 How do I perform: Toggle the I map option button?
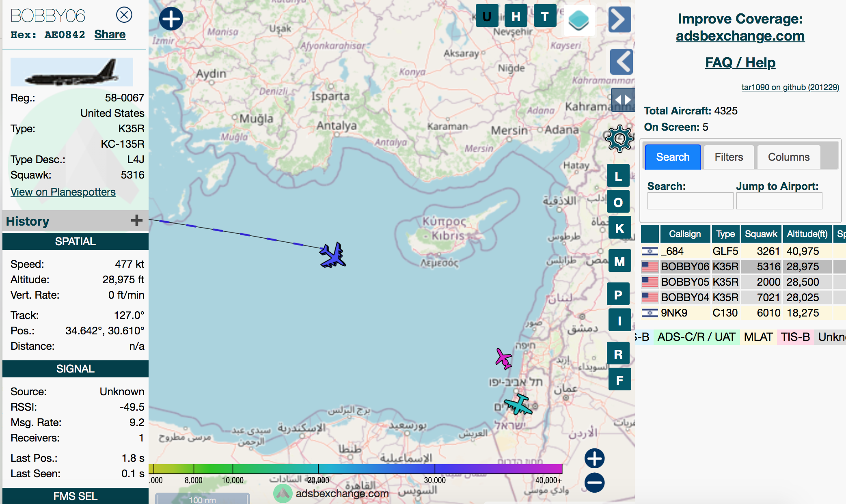(619, 320)
